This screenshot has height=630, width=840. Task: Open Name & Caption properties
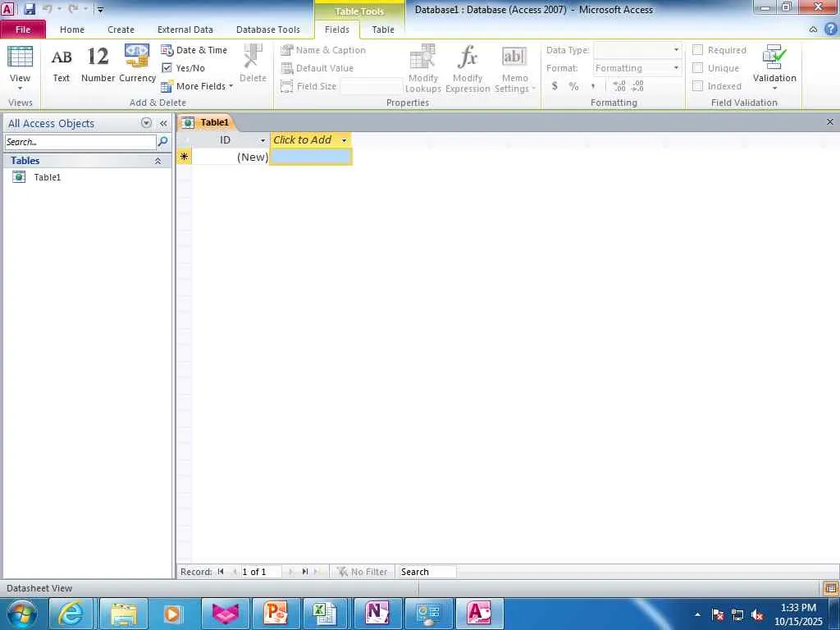[x=323, y=50]
